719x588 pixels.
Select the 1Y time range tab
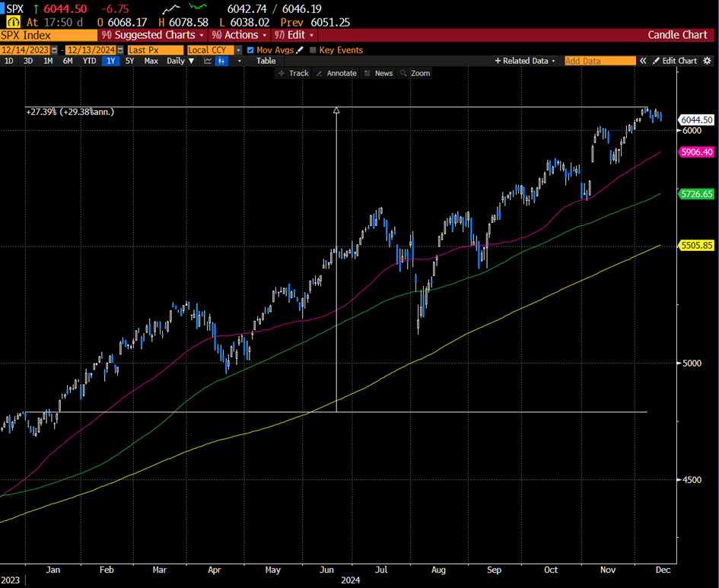click(110, 61)
